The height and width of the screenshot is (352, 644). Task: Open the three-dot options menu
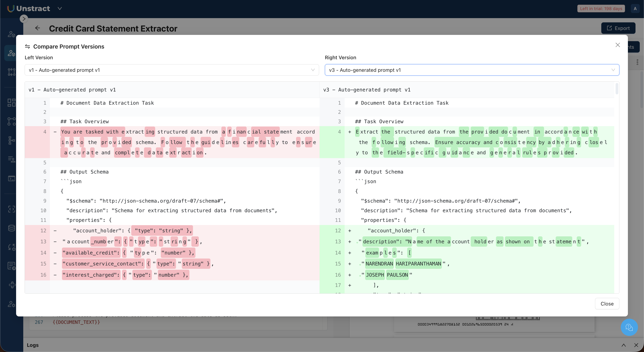click(x=637, y=62)
